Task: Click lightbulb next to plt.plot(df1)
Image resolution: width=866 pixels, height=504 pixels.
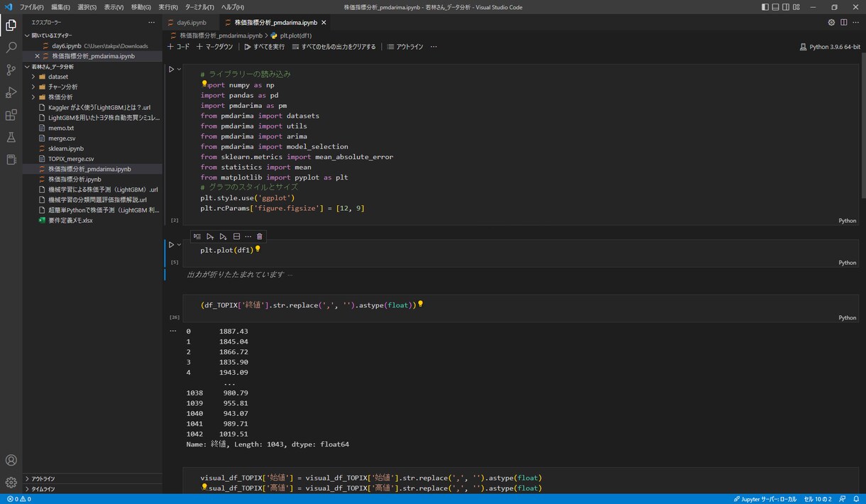Action: tap(258, 249)
